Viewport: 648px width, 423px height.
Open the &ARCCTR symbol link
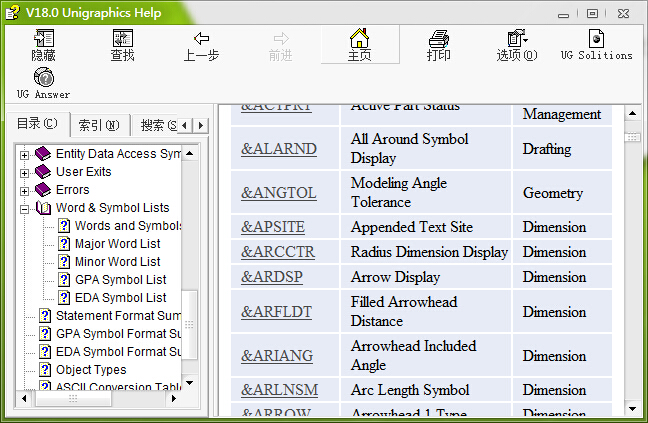point(278,252)
